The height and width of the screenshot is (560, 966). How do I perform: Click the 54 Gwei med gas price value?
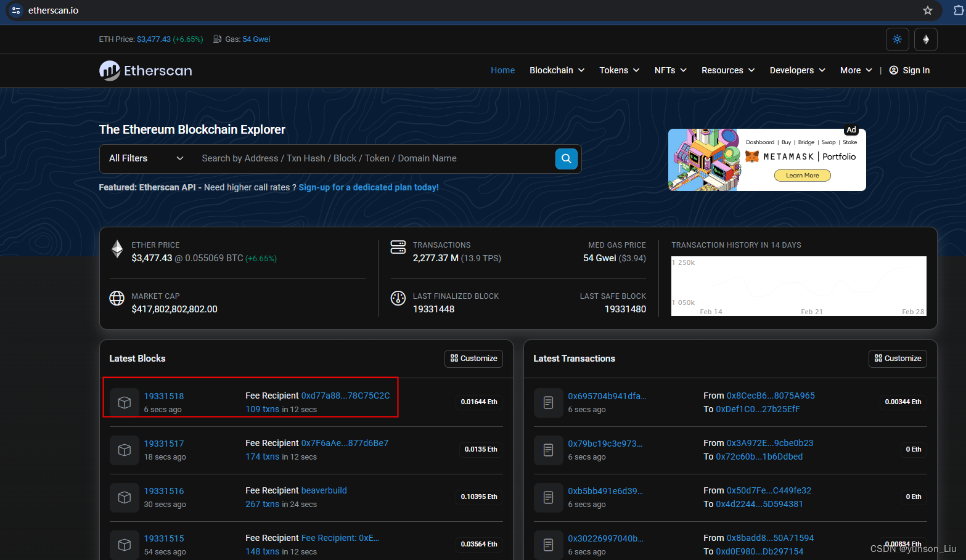click(599, 258)
